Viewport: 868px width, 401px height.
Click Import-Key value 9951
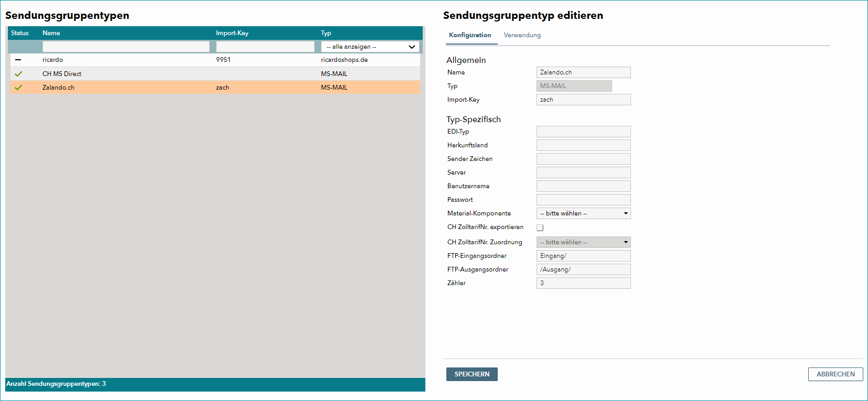223,60
